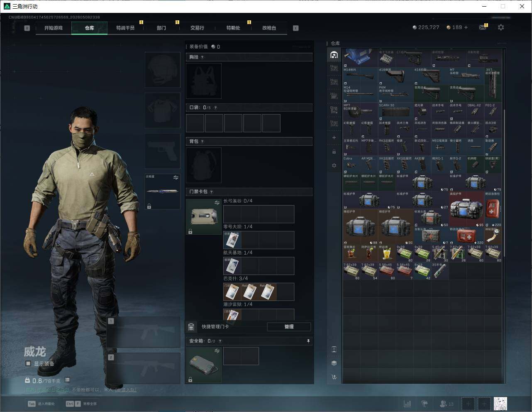Click the card in 零号大坝 slot

[232, 240]
